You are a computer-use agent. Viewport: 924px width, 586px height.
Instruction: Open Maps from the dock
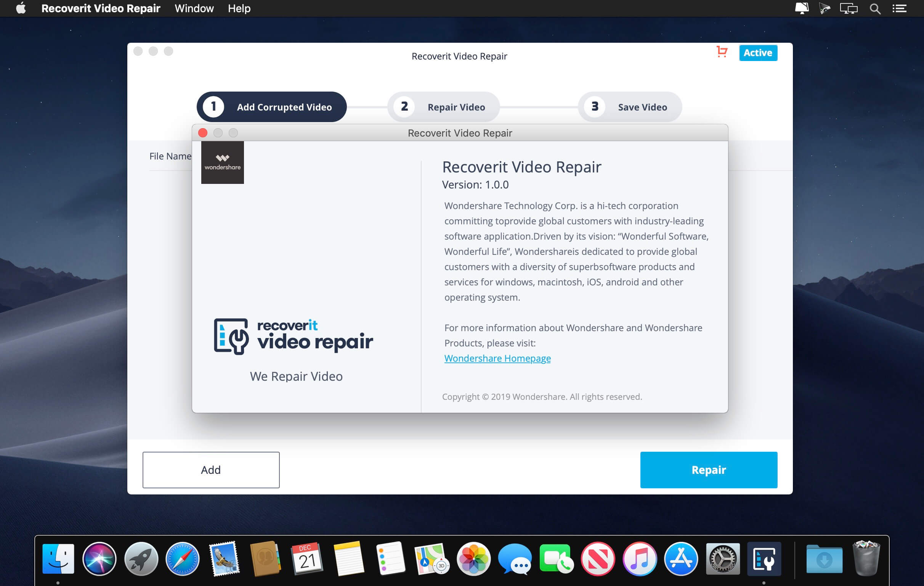[432, 559]
